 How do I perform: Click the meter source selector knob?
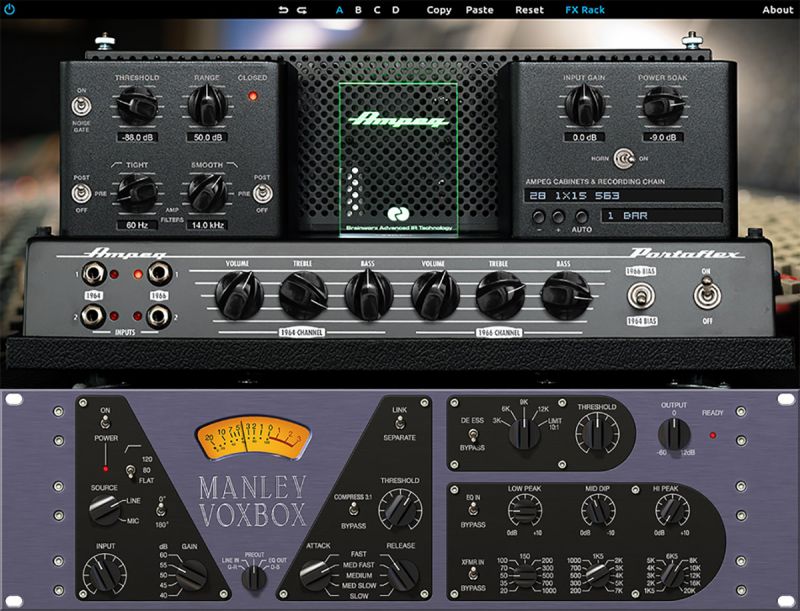pyautogui.click(x=254, y=578)
